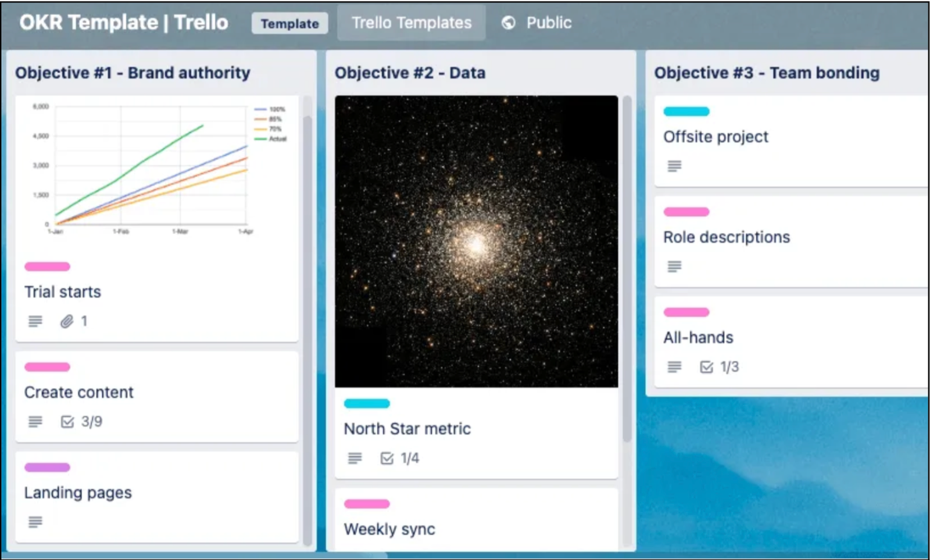Viewport: 930px width, 560px height.
Task: Open the Trello Templates menu
Action: pos(411,23)
